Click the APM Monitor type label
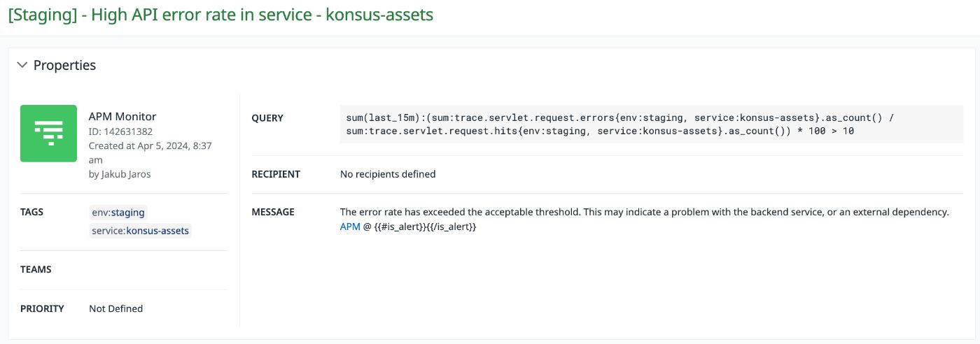 click(122, 116)
